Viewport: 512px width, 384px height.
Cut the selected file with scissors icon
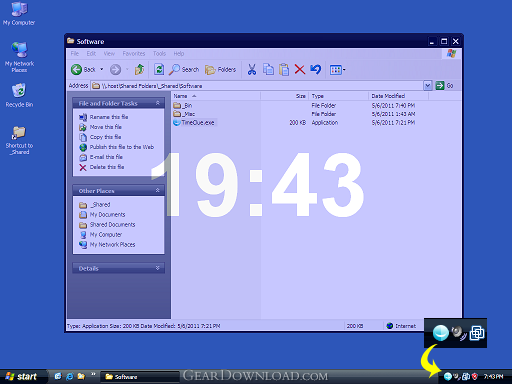click(x=252, y=69)
